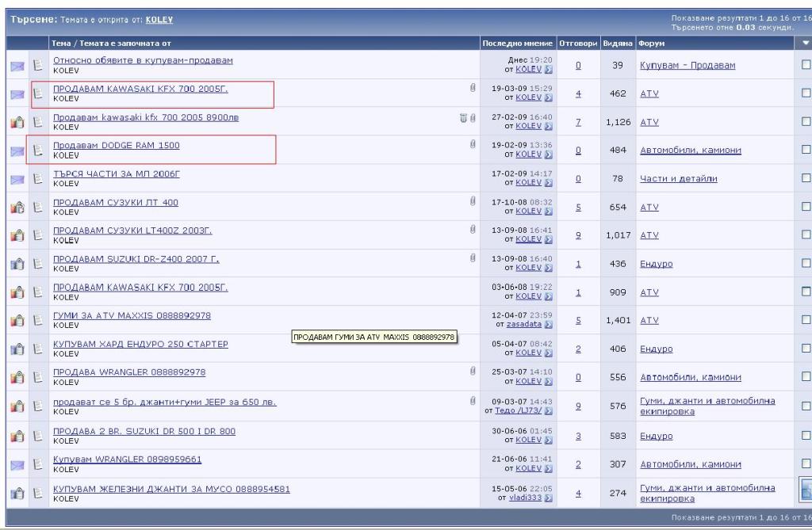The width and height of the screenshot is (812, 530).
Task: Open attachments paperclip of 'ПРОДАВАМ СУЗУКИ LT400Z 2003Г.'
Action: tap(473, 229)
